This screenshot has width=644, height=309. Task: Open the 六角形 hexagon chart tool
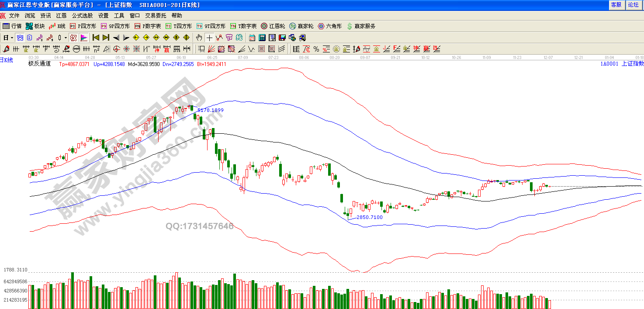330,26
